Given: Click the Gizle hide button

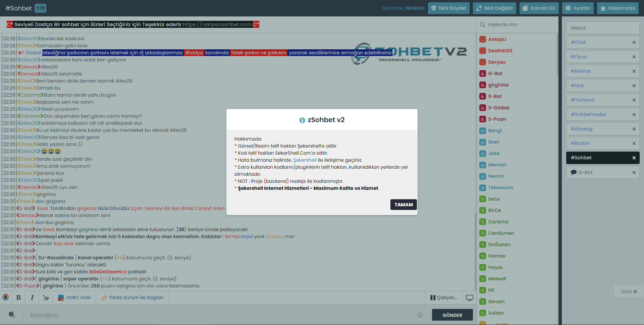Looking at the screenshot, I should [629, 291].
